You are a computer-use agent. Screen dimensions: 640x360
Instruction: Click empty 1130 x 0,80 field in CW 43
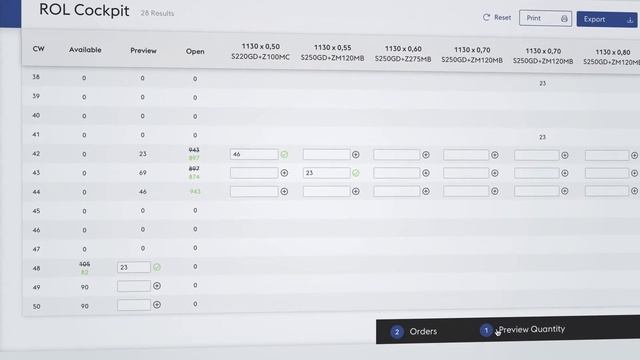point(607,173)
